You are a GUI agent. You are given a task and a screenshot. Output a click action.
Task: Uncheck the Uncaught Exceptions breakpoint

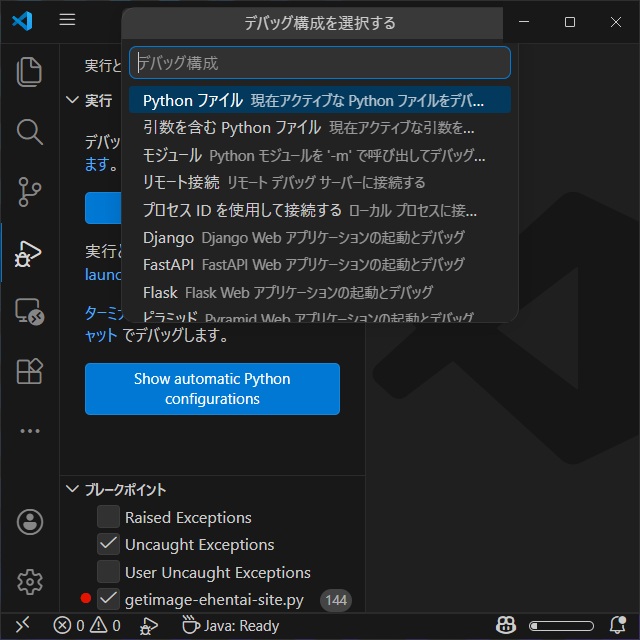click(x=108, y=545)
